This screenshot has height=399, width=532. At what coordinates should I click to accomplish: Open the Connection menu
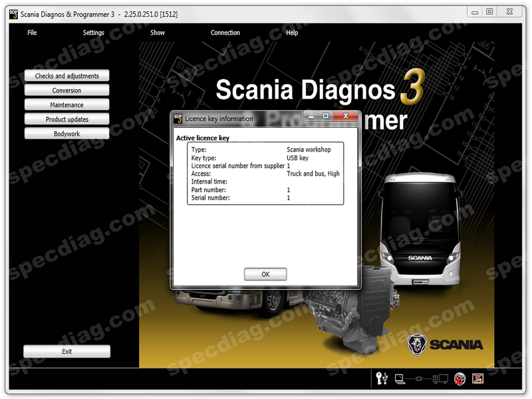point(225,33)
